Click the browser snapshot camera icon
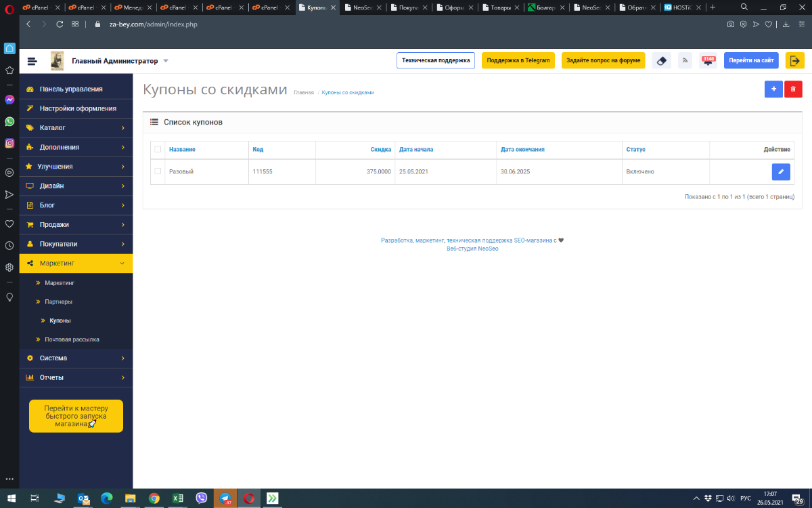The height and width of the screenshot is (508, 812). coord(731,24)
